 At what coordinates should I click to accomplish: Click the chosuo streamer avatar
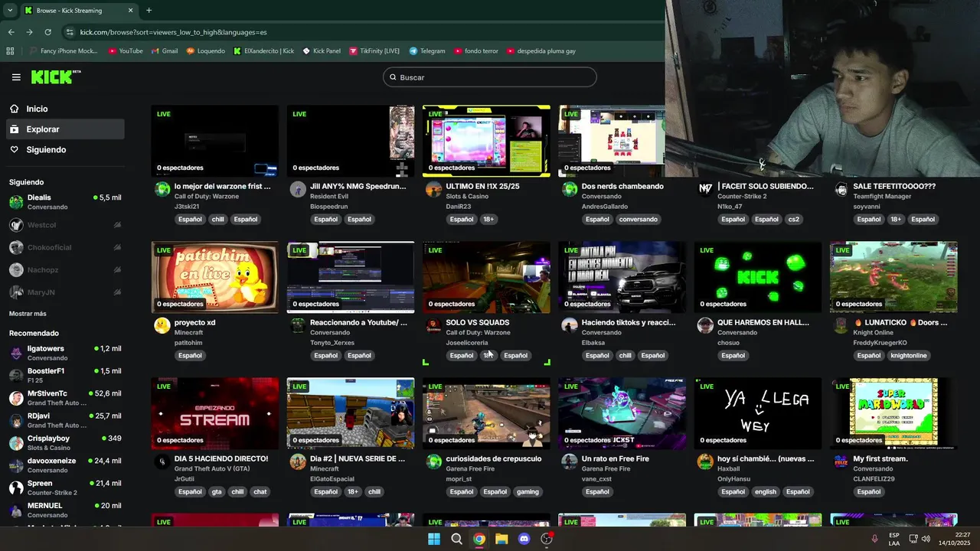tap(705, 326)
